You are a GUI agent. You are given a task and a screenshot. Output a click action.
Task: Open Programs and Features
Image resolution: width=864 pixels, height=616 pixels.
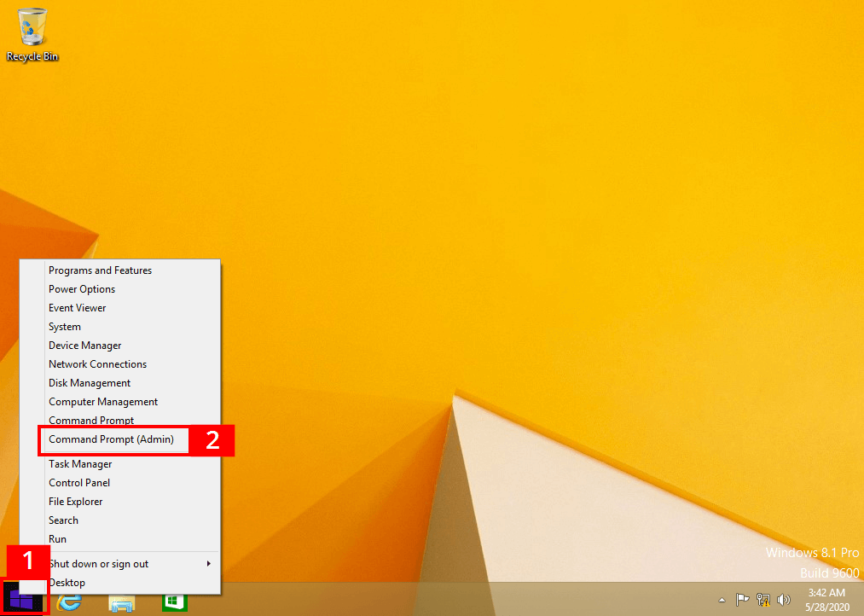tap(100, 270)
